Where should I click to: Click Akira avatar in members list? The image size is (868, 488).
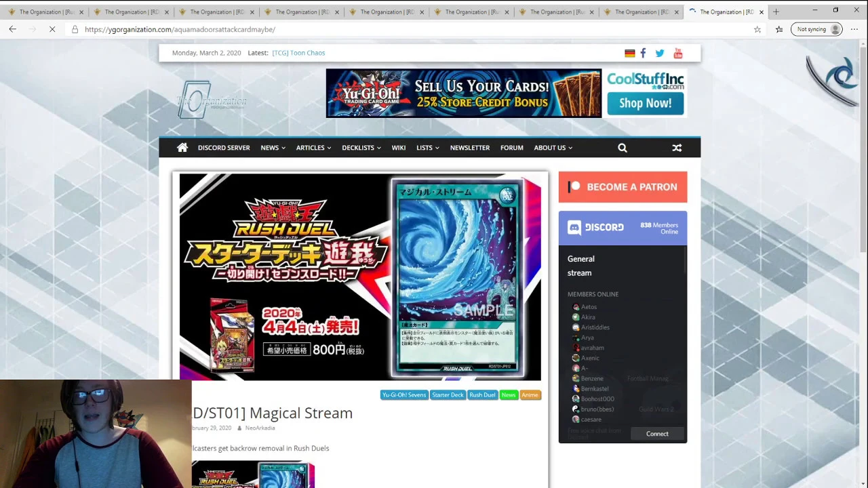(576, 317)
